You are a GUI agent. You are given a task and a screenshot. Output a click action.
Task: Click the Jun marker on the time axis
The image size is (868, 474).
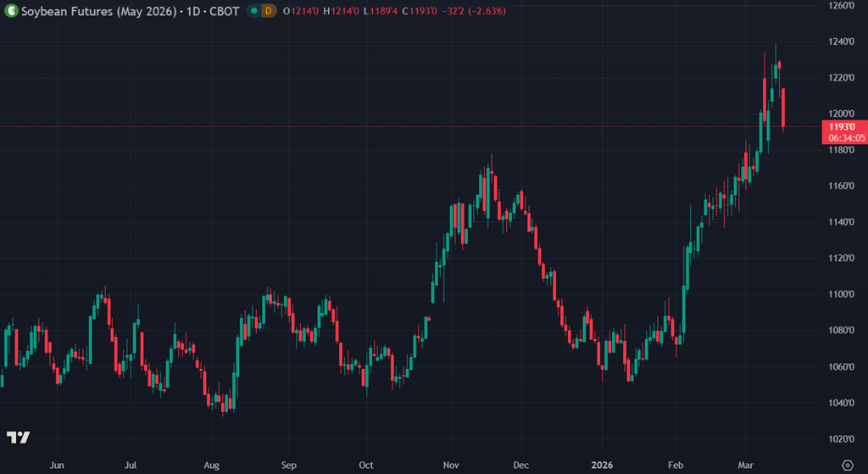(57, 465)
